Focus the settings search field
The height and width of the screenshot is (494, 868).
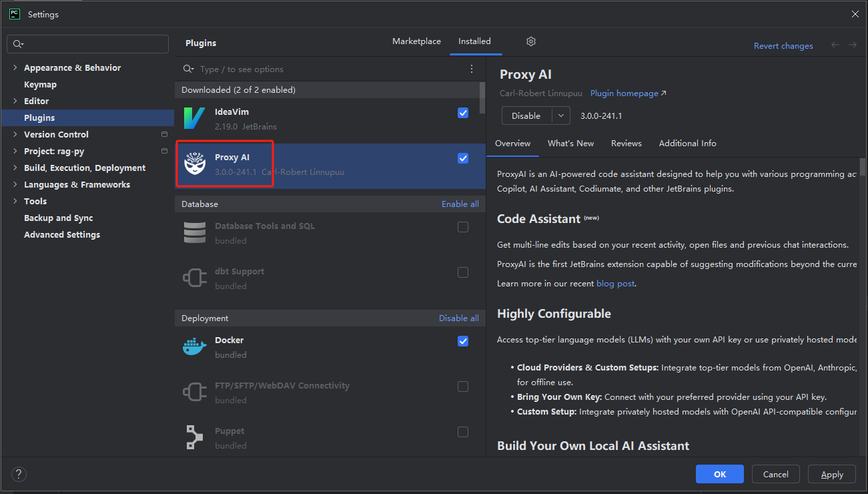point(87,44)
